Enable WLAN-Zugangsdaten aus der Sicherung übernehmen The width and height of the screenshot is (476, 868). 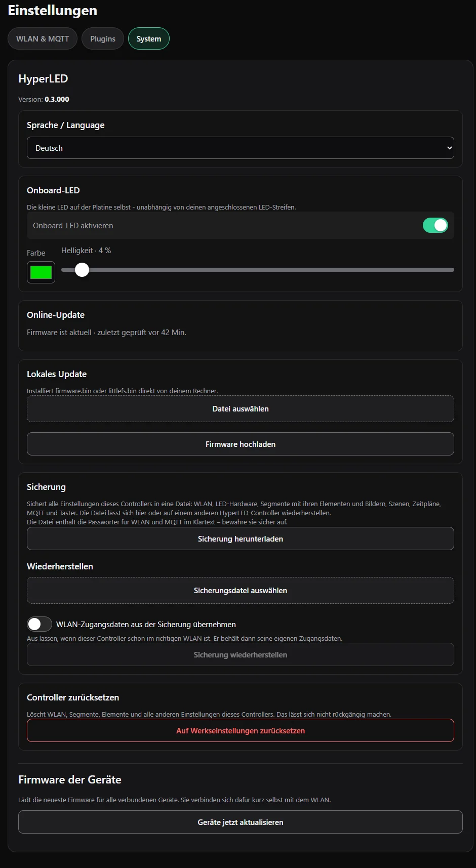(x=39, y=624)
